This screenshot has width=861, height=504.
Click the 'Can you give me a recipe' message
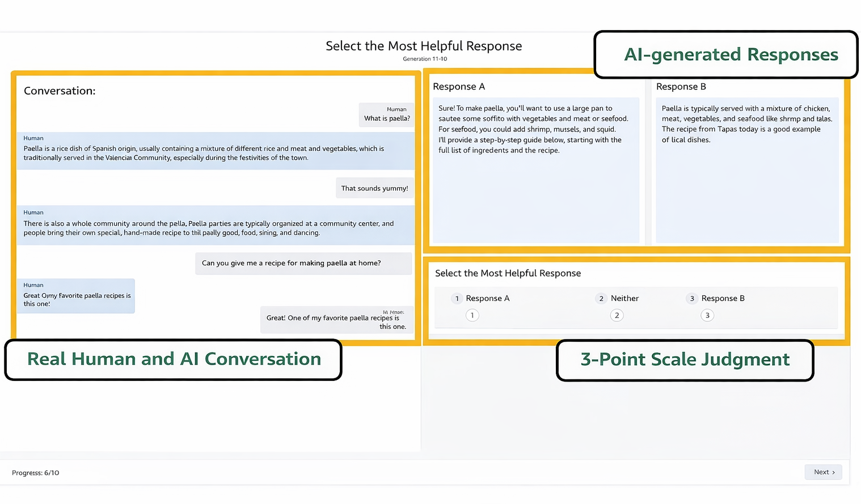coord(303,263)
